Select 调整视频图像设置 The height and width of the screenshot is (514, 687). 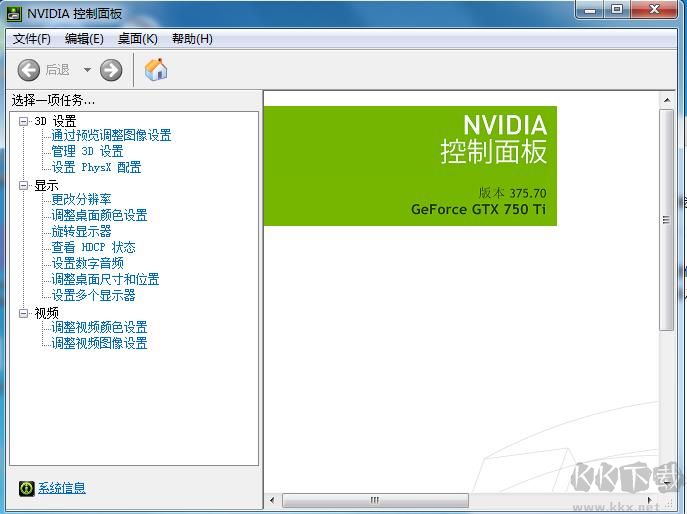(x=99, y=343)
